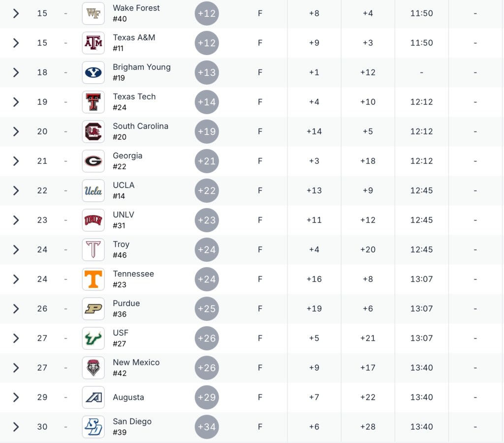Click the Brigham Young team logo
Image resolution: width=504 pixels, height=443 pixels.
point(93,72)
